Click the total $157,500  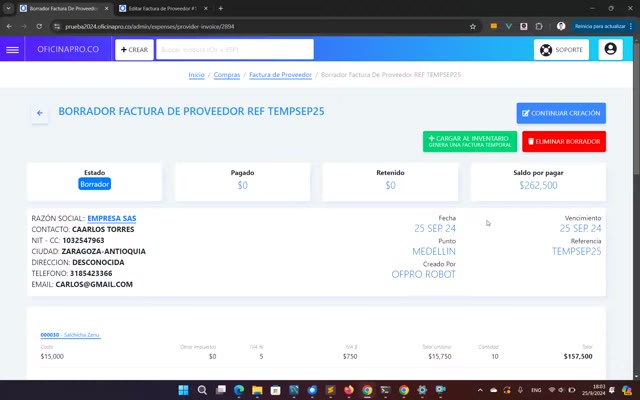coord(578,356)
